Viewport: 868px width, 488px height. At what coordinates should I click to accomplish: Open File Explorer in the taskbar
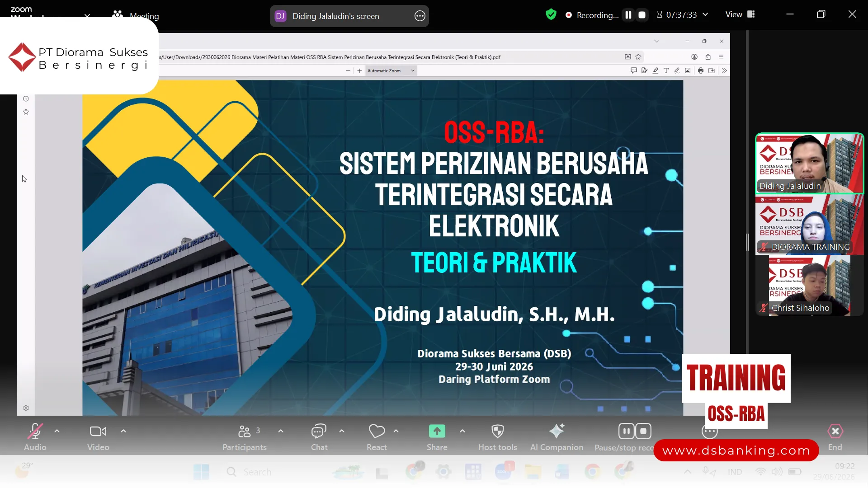point(533,472)
